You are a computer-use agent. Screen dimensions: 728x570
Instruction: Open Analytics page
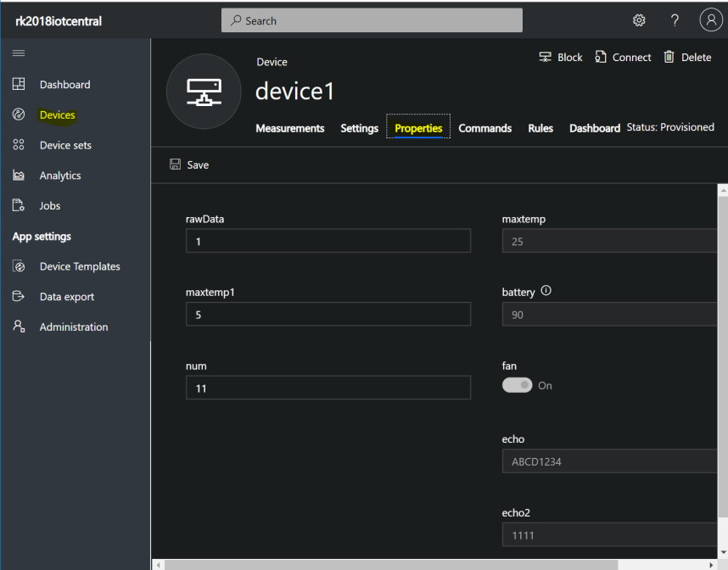(x=60, y=176)
